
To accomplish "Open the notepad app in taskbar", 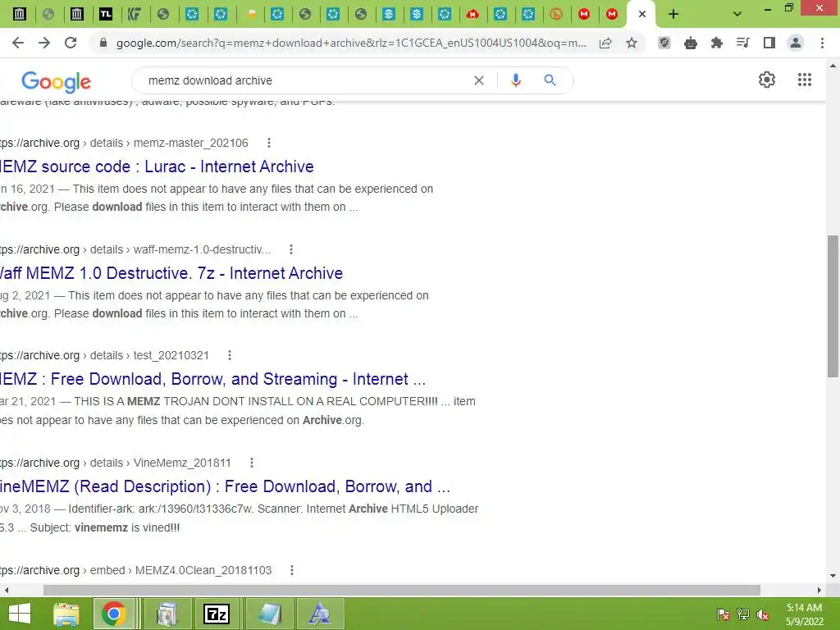I will (x=269, y=614).
